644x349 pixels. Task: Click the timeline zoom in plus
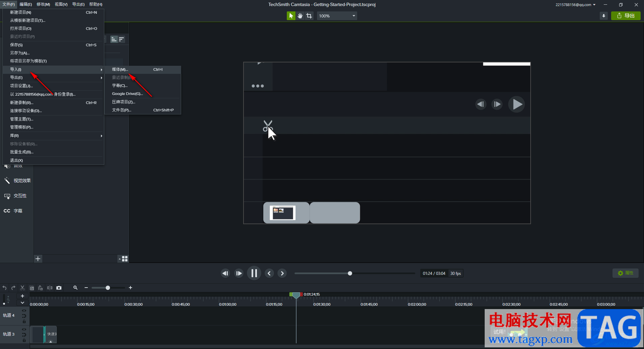[130, 288]
